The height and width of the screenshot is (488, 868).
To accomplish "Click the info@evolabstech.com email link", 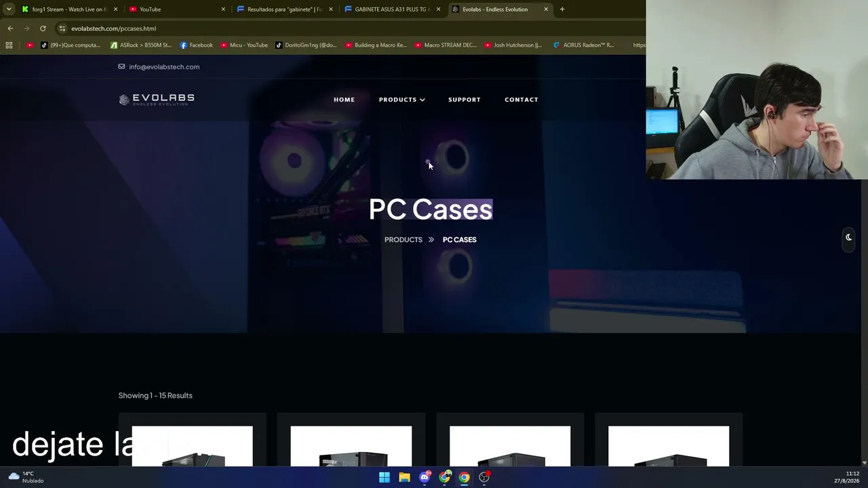I will [164, 67].
